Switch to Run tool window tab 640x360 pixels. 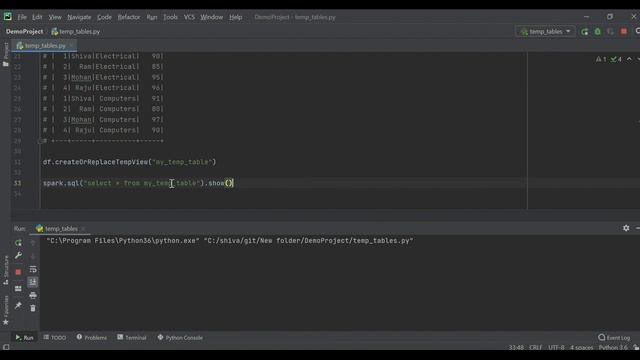[24, 338]
